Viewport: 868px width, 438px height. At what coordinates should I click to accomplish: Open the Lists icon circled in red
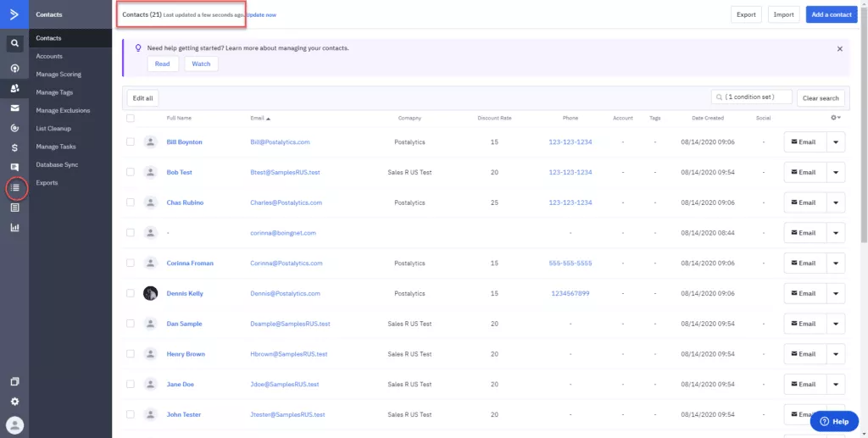click(x=15, y=188)
